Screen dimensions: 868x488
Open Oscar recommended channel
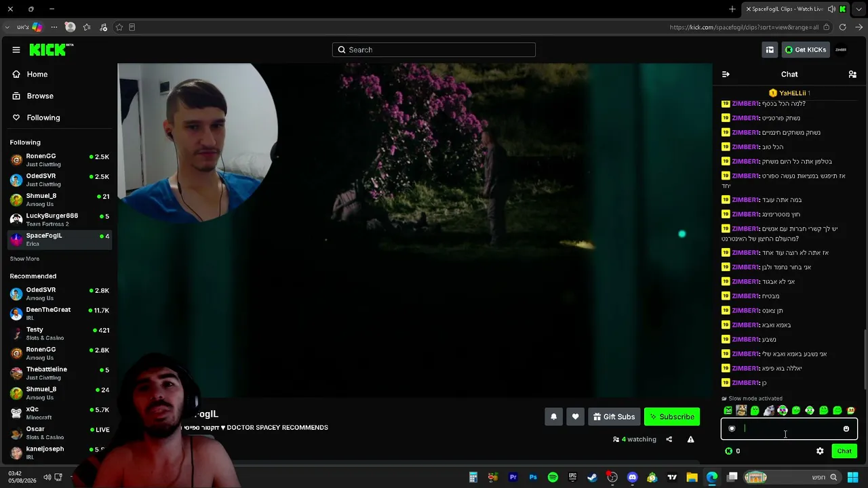[x=60, y=432]
